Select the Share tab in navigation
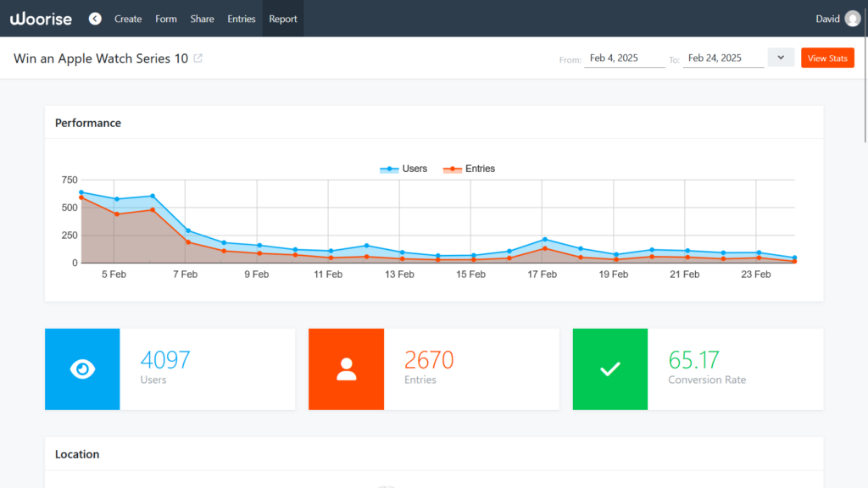 (x=202, y=19)
